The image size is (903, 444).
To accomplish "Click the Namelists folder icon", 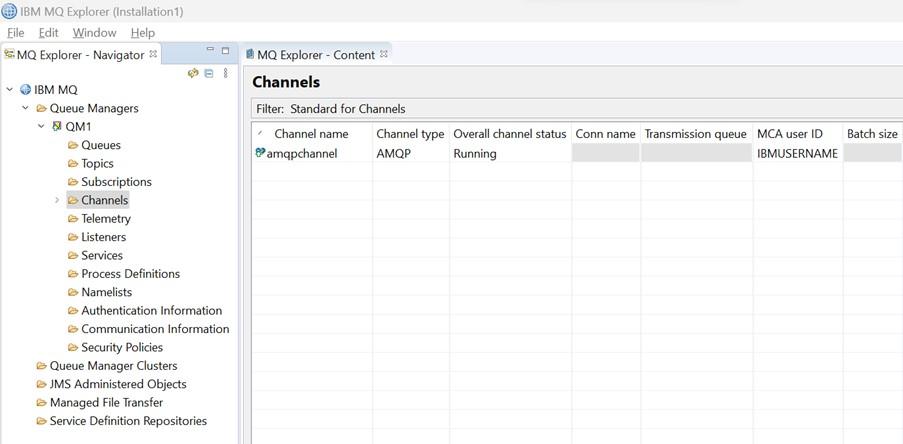I will pos(73,293).
